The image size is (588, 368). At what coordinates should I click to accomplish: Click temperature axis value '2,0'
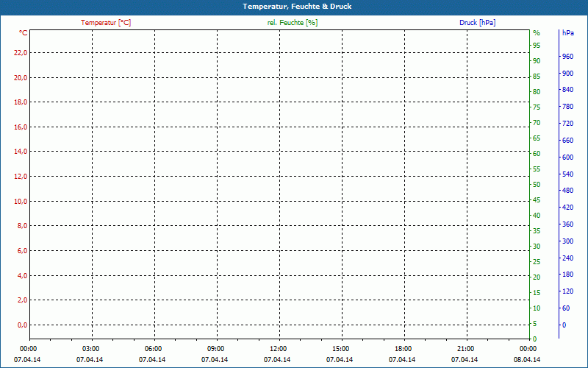click(x=22, y=300)
